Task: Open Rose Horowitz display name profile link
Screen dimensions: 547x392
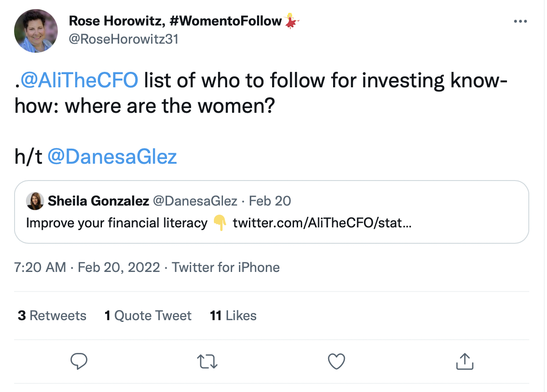Action: click(175, 21)
